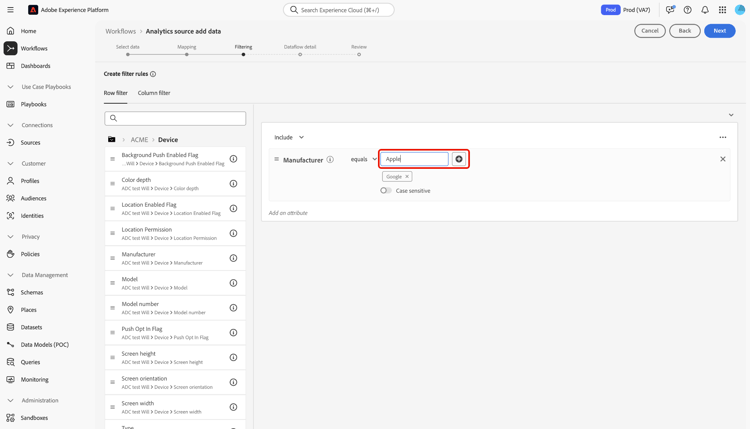Open the Include dropdown

(x=289, y=137)
